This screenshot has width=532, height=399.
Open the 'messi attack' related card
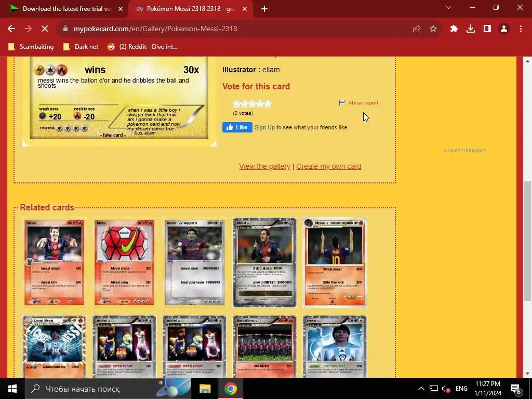(x=54, y=262)
